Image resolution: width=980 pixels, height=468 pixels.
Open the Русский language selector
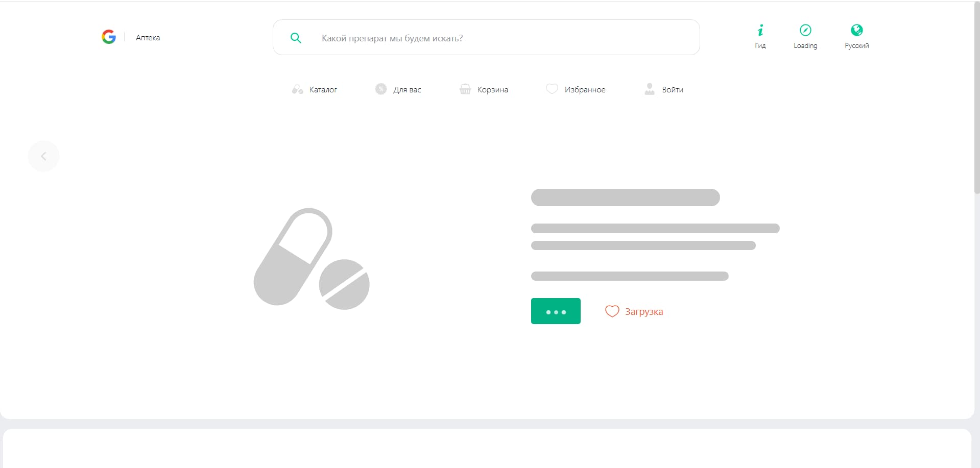[x=856, y=31]
